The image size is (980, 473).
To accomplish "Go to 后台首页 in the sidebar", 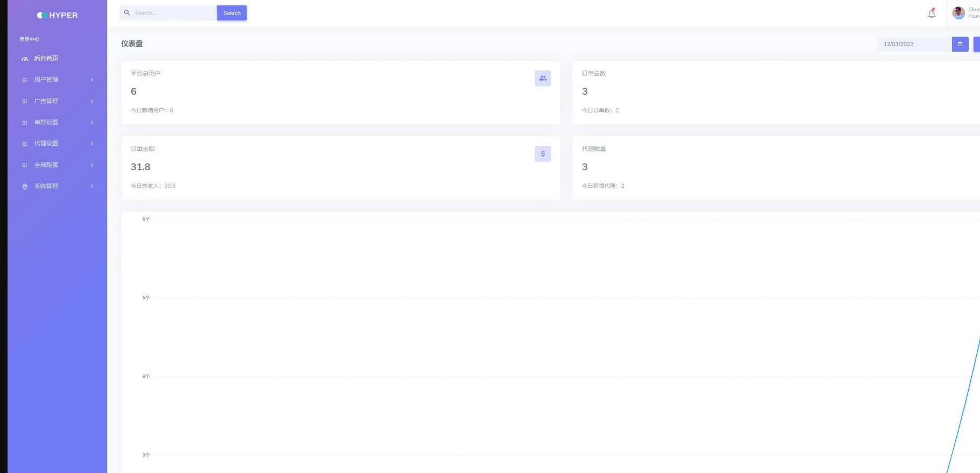I will tap(46, 58).
